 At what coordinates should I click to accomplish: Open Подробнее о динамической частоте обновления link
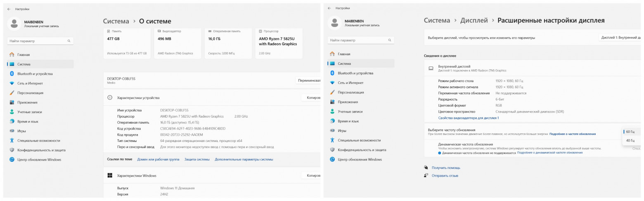[x=550, y=153]
